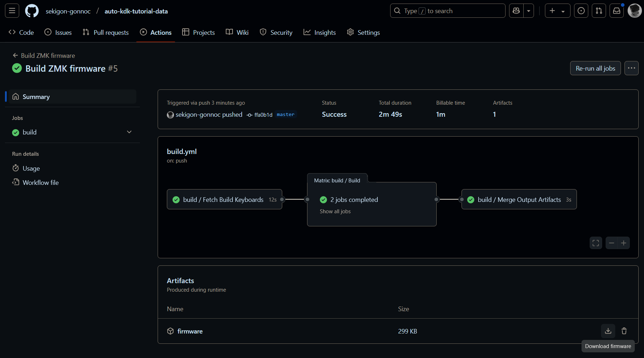Delete the firmware artifact
The height and width of the screenshot is (358, 644).
point(624,331)
